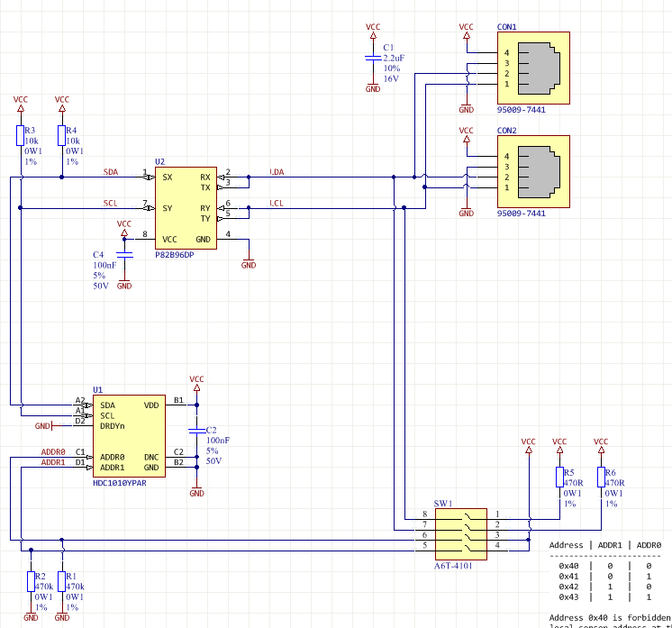Select the SDA net label near U2

click(111, 172)
